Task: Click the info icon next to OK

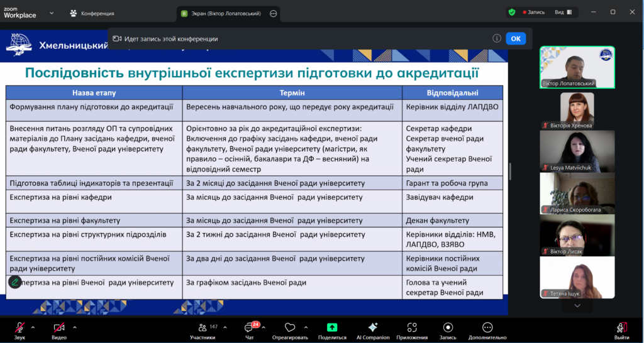Action: 497,38
